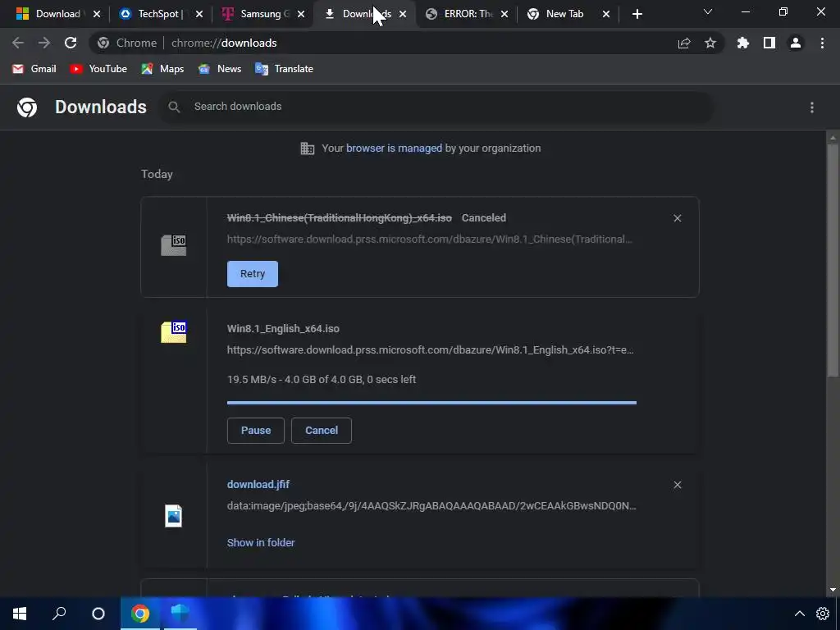Open the Translate bookmark
This screenshot has height=630, width=840.
click(285, 69)
